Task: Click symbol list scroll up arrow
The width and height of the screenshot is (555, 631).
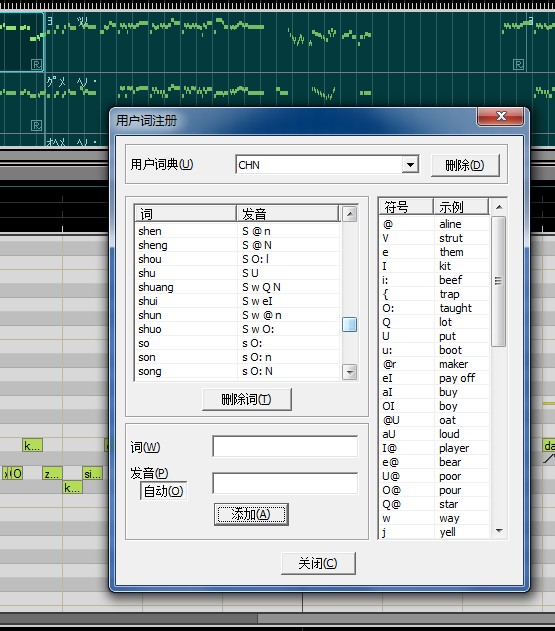Action: tap(499, 207)
